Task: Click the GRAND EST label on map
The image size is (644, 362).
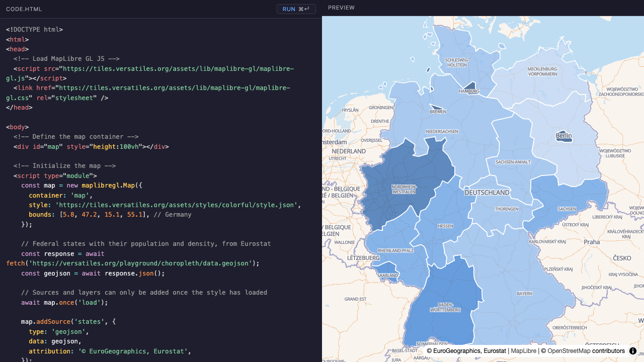Action: [355, 299]
